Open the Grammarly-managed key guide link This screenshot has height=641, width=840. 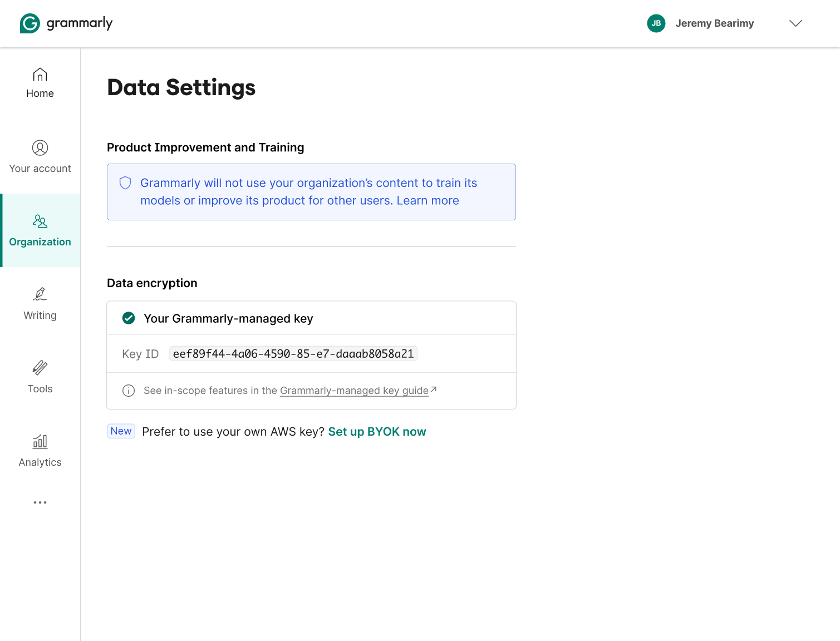(354, 390)
